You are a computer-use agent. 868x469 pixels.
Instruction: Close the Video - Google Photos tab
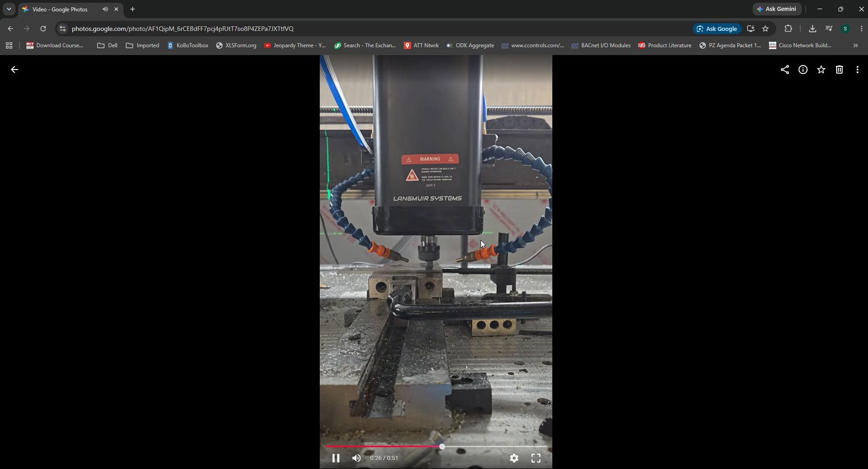[116, 9]
